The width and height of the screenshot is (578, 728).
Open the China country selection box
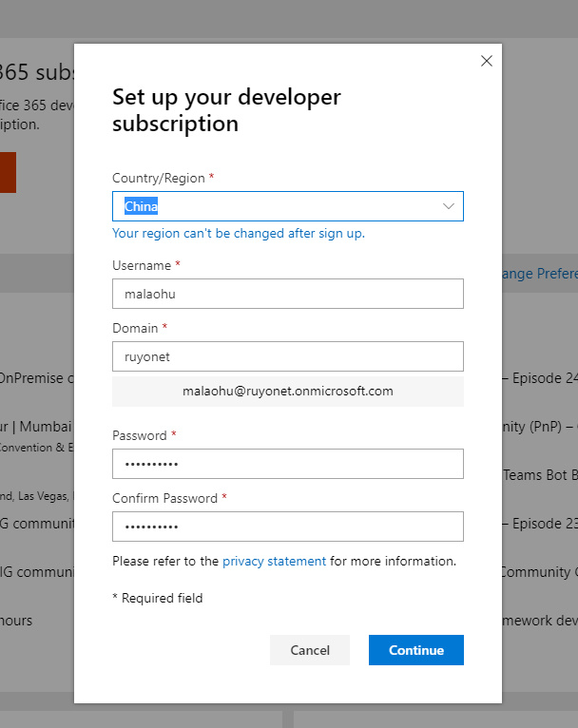[x=276, y=206]
